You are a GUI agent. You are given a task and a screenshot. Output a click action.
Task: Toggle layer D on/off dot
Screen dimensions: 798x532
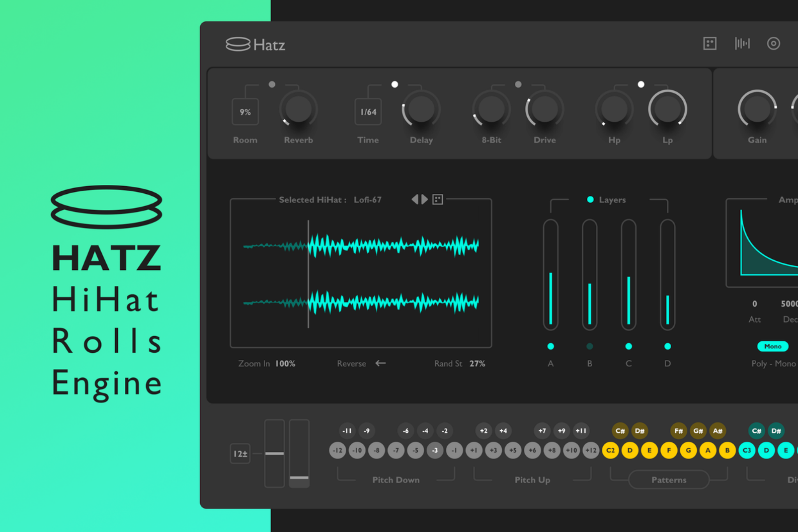667,346
